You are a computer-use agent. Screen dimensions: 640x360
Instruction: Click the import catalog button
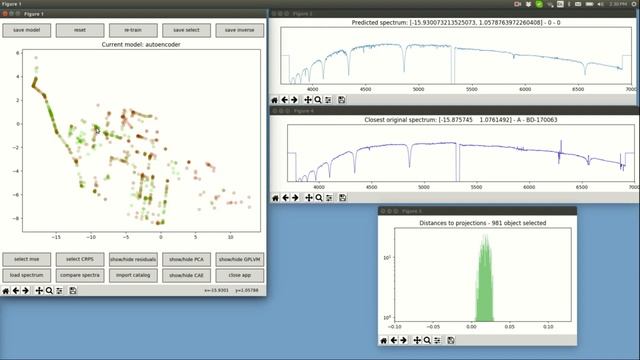point(133,276)
